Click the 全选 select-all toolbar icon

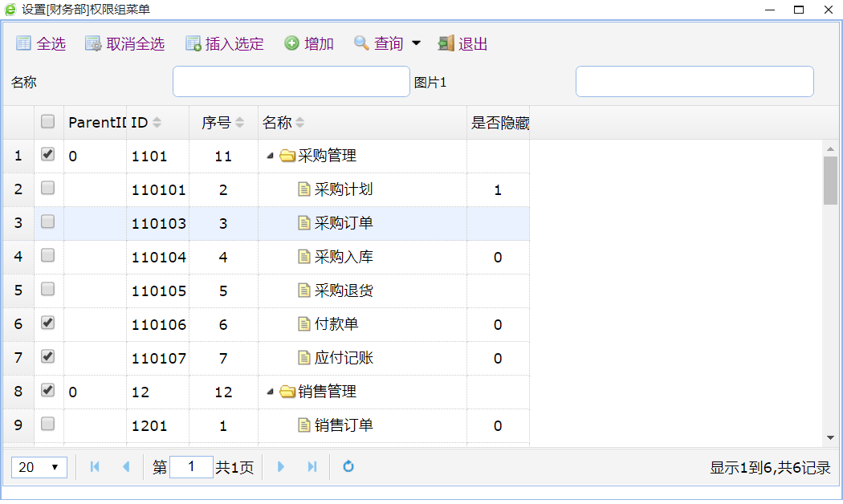pos(23,43)
